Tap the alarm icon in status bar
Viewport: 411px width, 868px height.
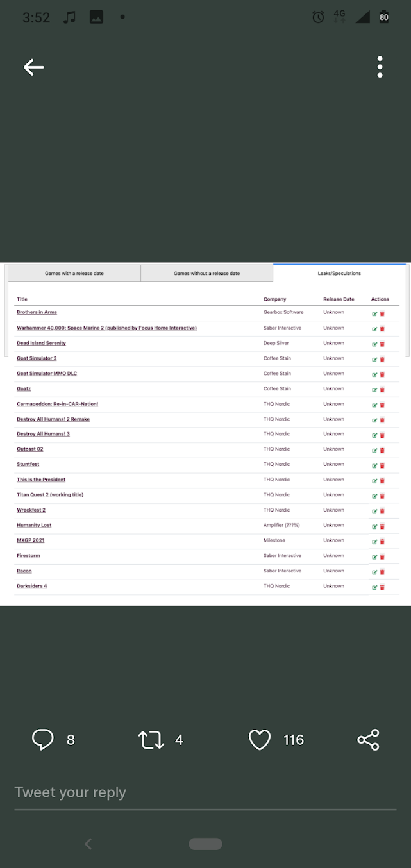[318, 17]
